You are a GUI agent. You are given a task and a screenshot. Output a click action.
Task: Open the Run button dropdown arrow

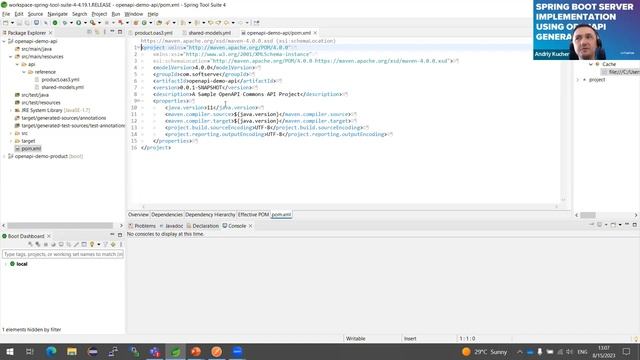(85, 23)
